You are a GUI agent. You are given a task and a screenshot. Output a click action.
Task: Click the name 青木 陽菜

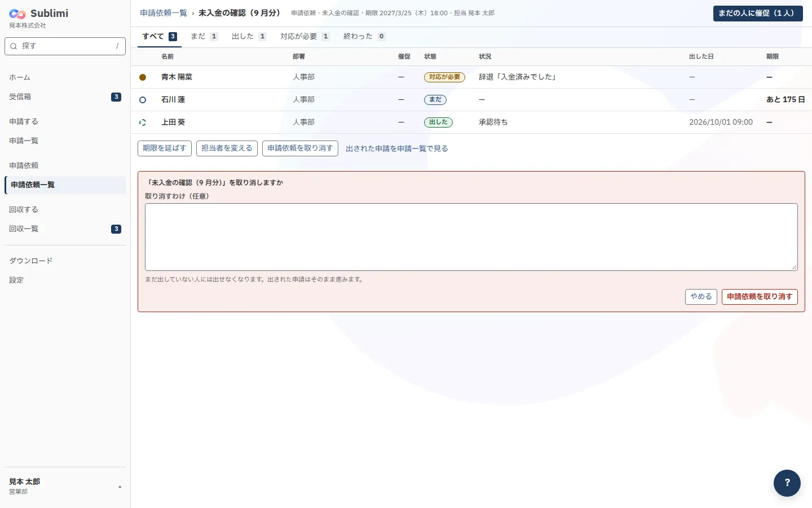click(176, 77)
